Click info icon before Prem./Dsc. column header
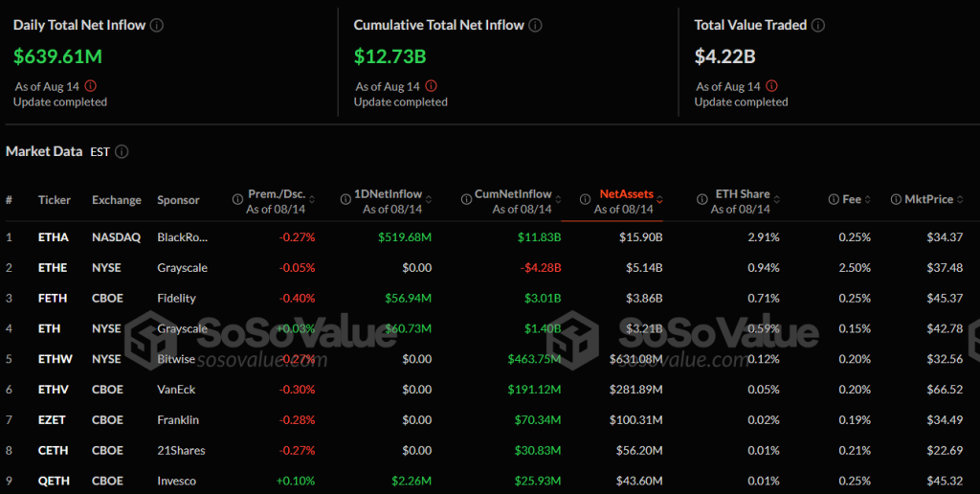 (x=237, y=200)
